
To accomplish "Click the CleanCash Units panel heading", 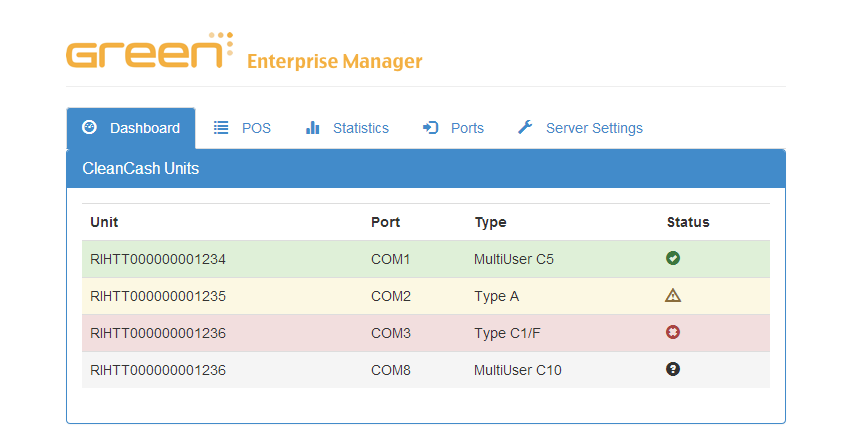I will pos(140,169).
